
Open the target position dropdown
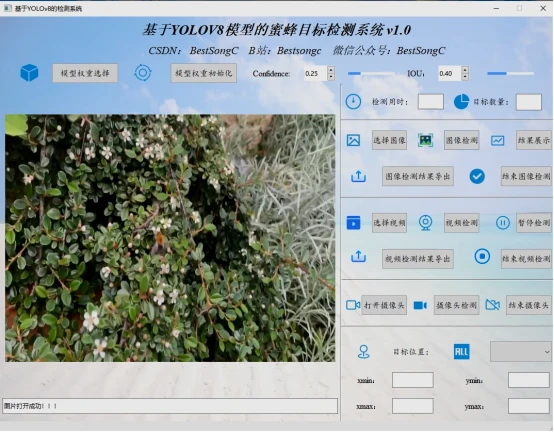pyautogui.click(x=521, y=351)
